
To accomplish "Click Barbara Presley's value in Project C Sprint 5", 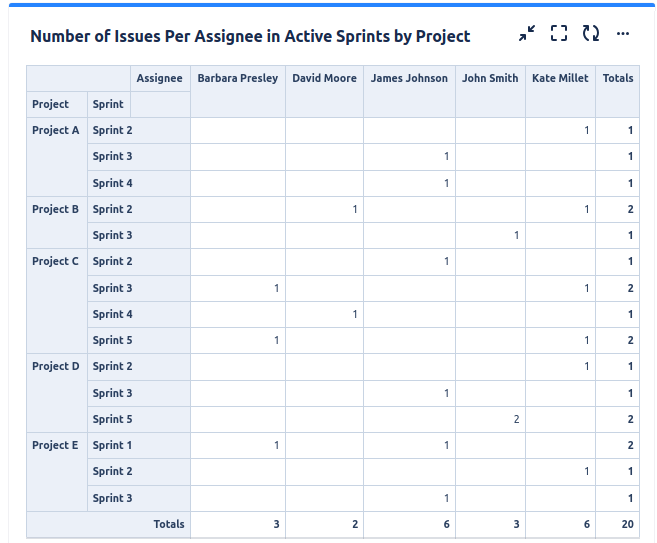I will (277, 340).
